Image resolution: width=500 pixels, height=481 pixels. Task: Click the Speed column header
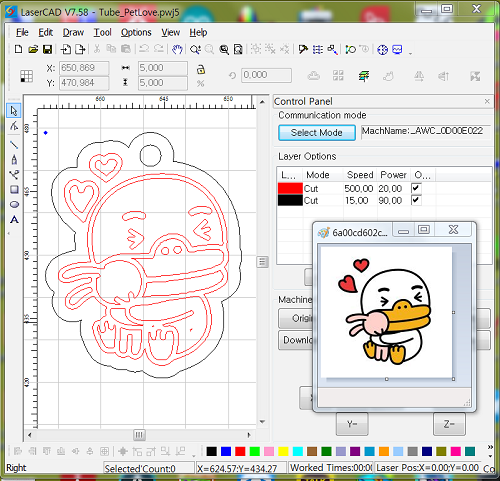coord(360,175)
